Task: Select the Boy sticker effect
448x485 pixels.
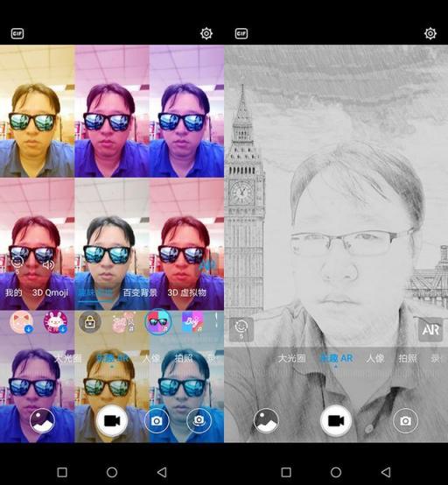Action: tap(192, 322)
